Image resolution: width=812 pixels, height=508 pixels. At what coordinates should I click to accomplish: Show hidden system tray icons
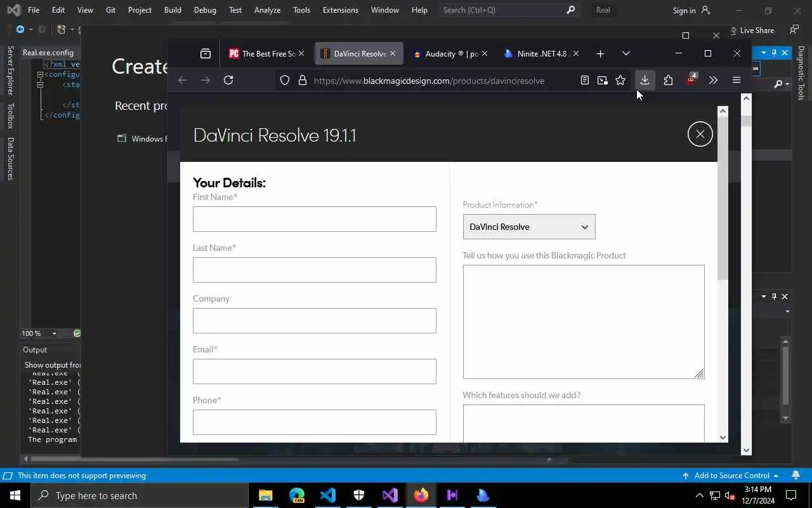pos(700,495)
